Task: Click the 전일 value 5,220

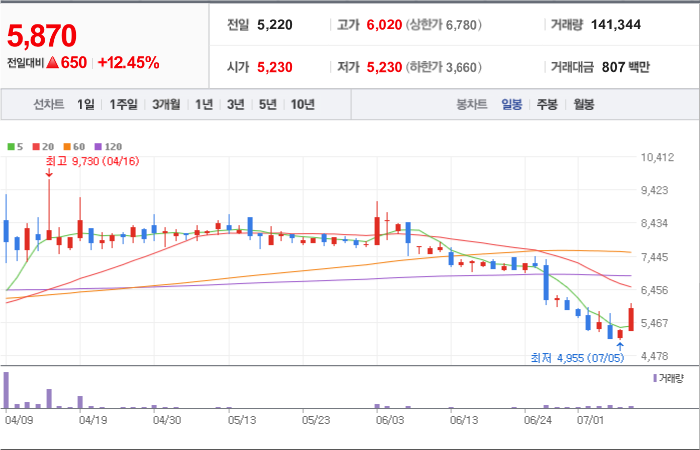Action: (x=275, y=25)
